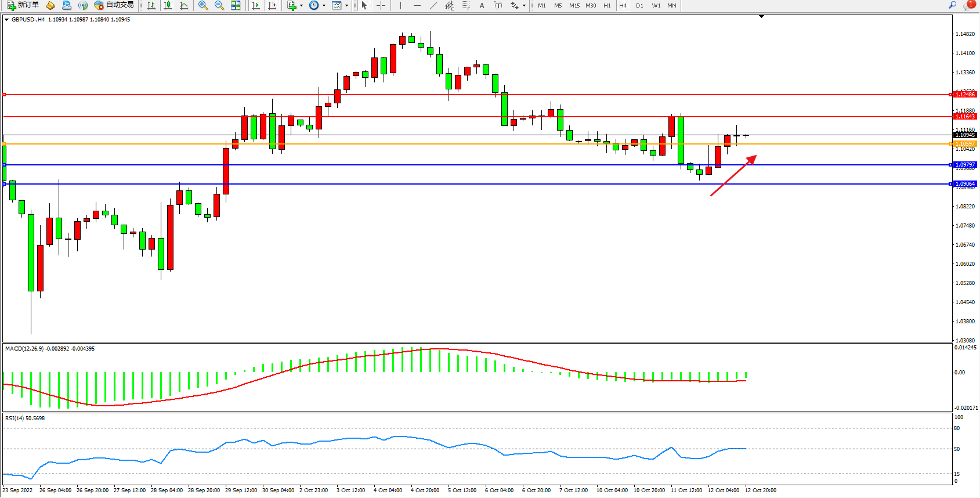Select the Fibonacci retracement tool

[x=466, y=5]
